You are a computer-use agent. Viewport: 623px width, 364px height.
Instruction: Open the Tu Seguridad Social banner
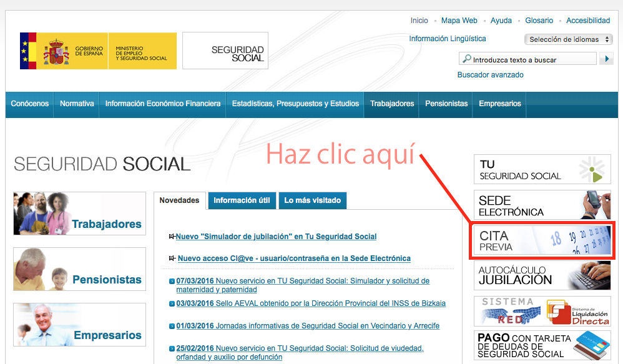point(542,169)
